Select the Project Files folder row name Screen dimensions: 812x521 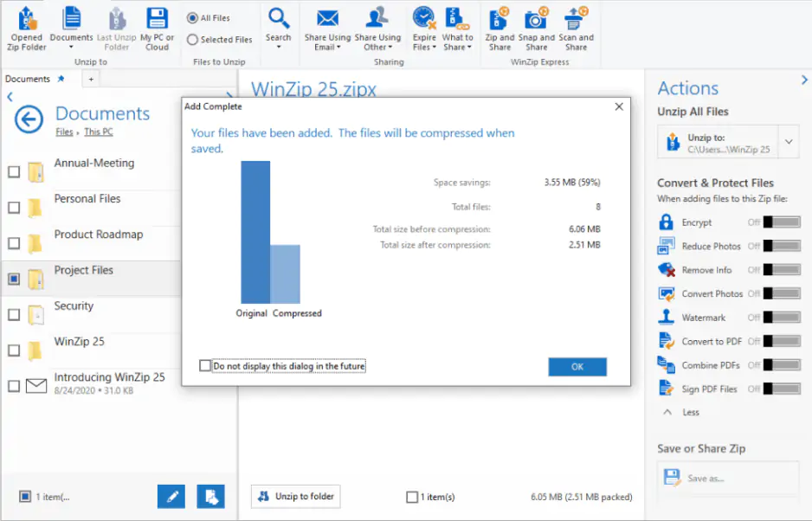(83, 270)
